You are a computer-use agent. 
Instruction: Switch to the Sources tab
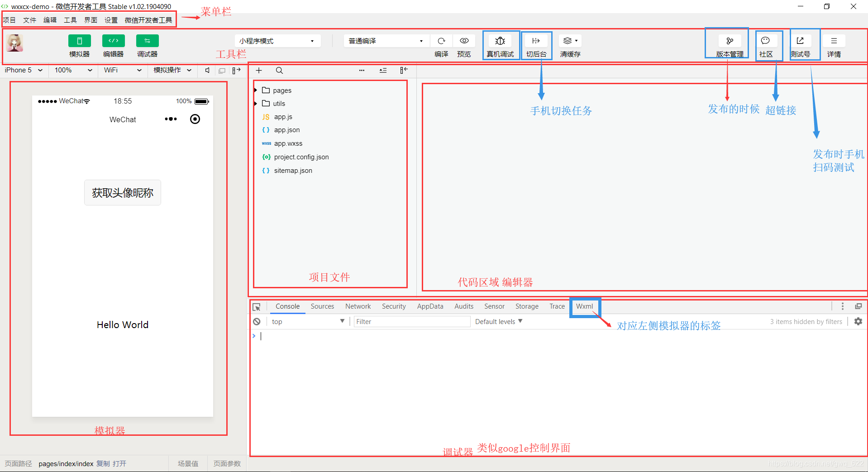point(322,306)
